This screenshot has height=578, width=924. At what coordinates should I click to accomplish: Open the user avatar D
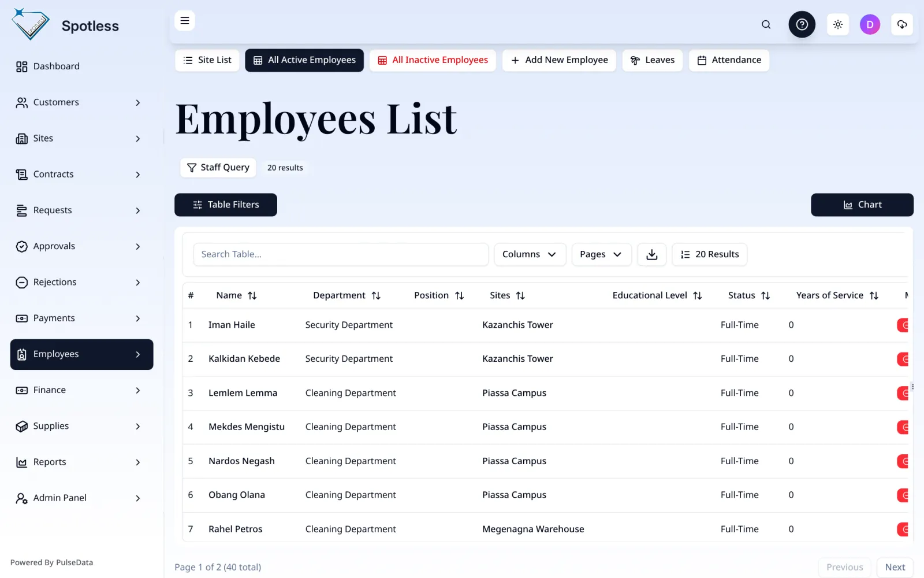pyautogui.click(x=870, y=24)
